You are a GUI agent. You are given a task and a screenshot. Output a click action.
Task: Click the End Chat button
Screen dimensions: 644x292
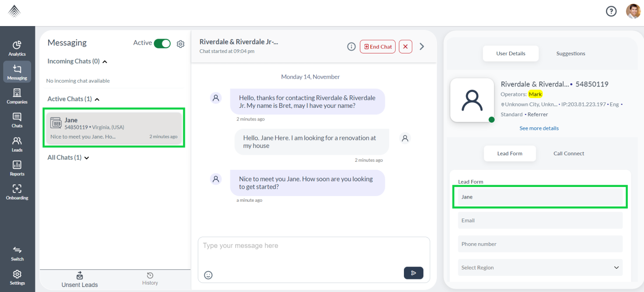click(x=377, y=46)
